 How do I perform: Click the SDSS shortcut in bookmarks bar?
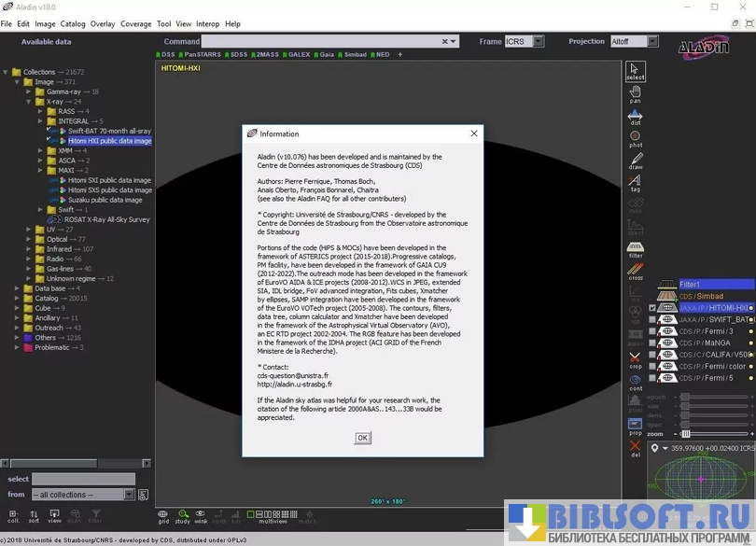point(238,55)
